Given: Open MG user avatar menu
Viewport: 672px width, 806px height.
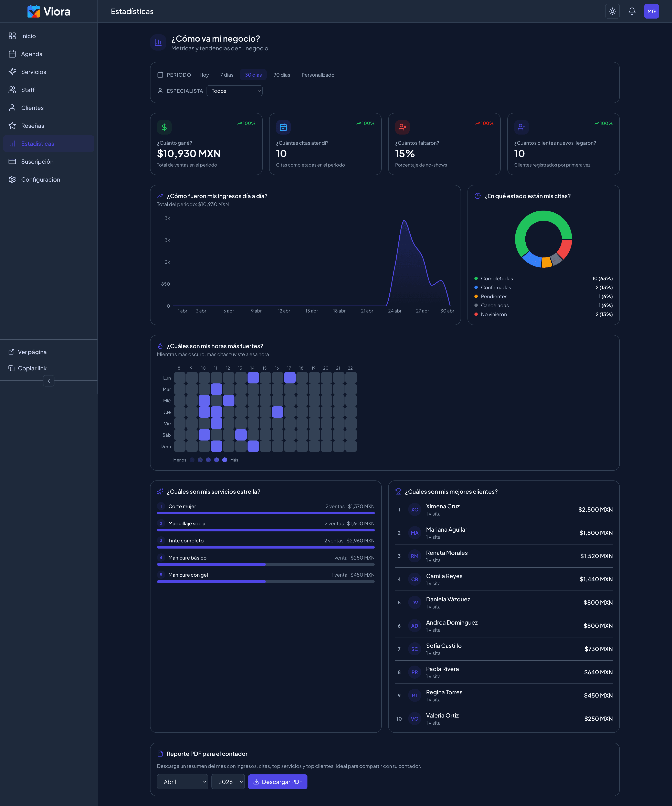Looking at the screenshot, I should tap(651, 11).
